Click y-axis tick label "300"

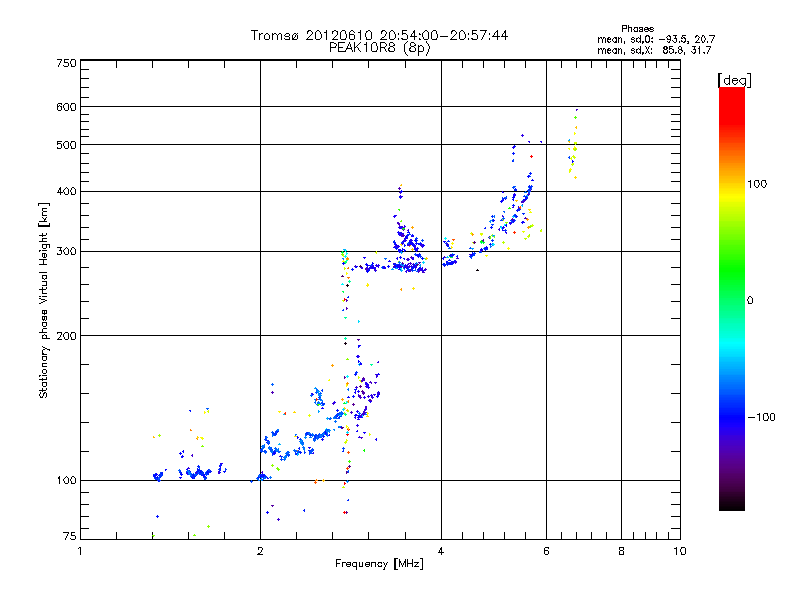click(66, 252)
